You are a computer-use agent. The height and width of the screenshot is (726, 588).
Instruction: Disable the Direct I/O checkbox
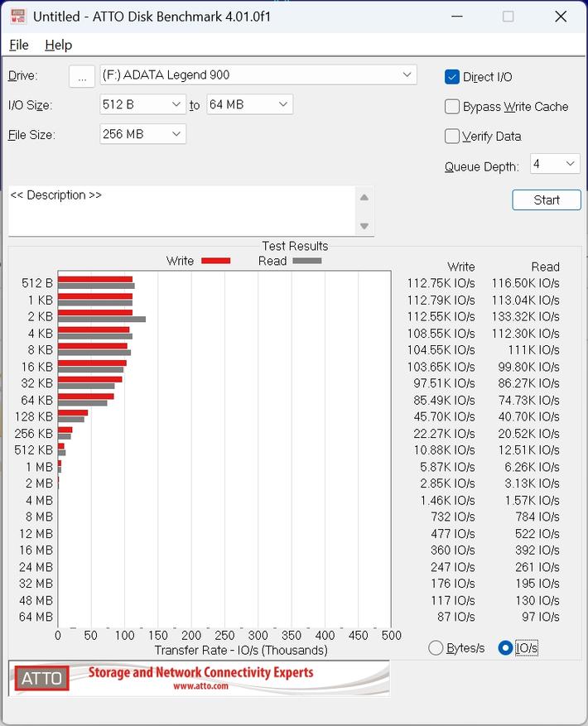(452, 77)
